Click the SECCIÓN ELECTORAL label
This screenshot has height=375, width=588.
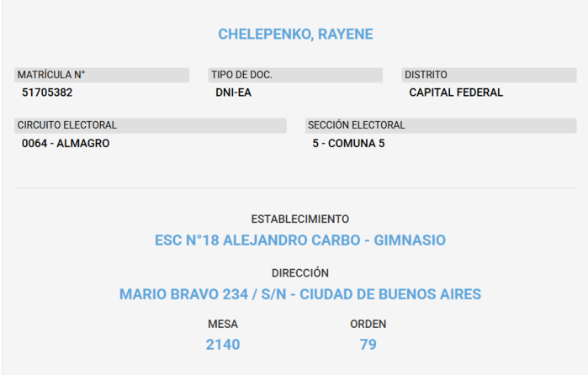pyautogui.click(x=357, y=125)
